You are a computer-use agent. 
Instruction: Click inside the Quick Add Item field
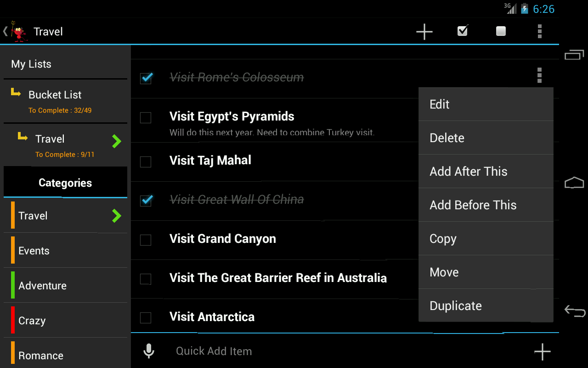pos(276,351)
